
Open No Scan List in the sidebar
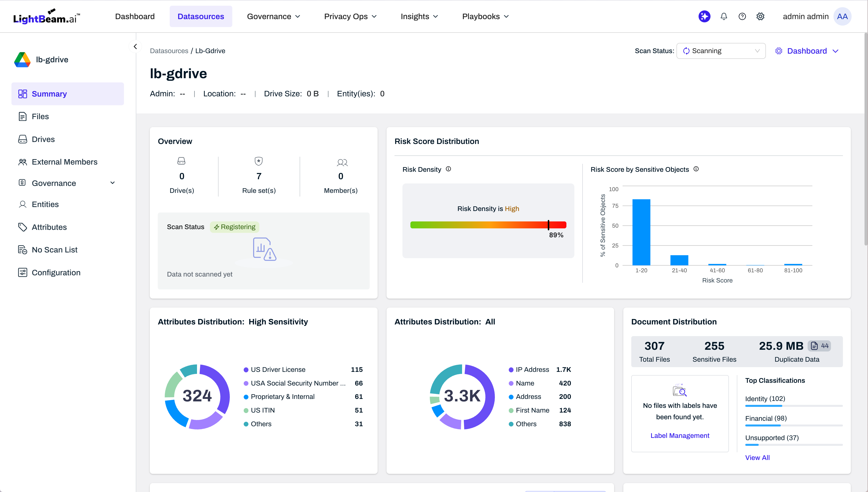point(68,250)
